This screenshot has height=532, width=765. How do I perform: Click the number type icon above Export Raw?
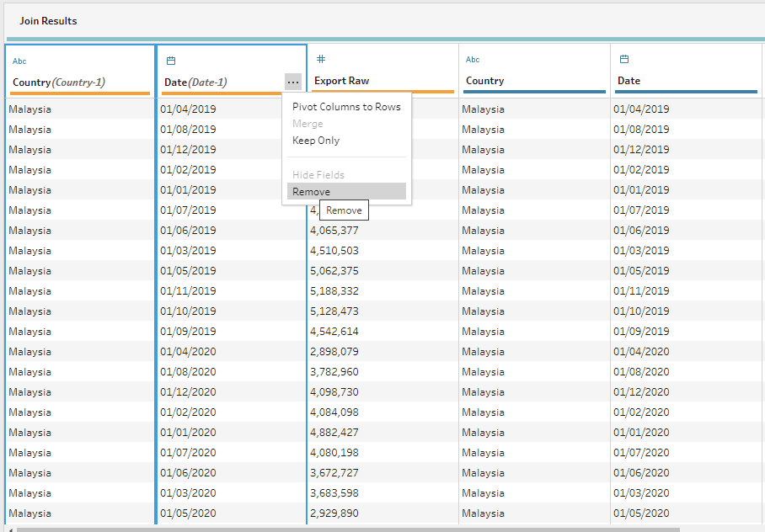(x=320, y=60)
